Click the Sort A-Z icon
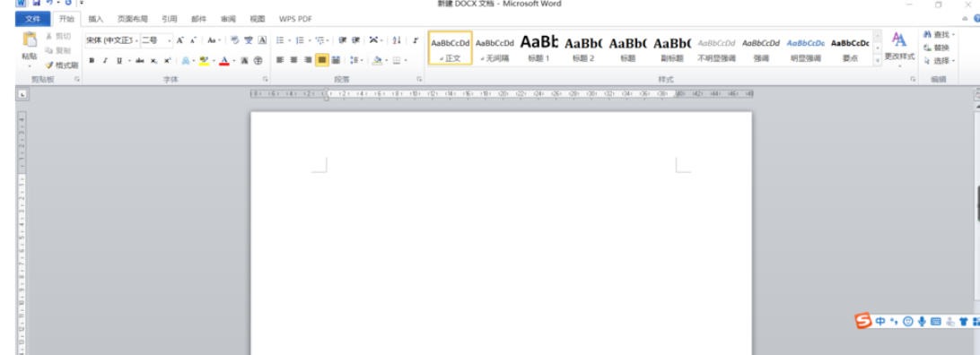The image size is (980, 355). click(397, 40)
